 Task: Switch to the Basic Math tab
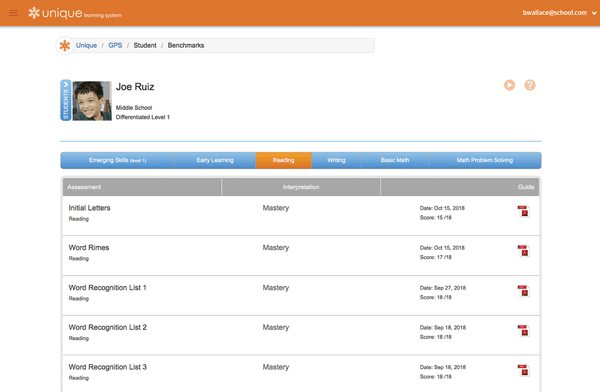(395, 160)
